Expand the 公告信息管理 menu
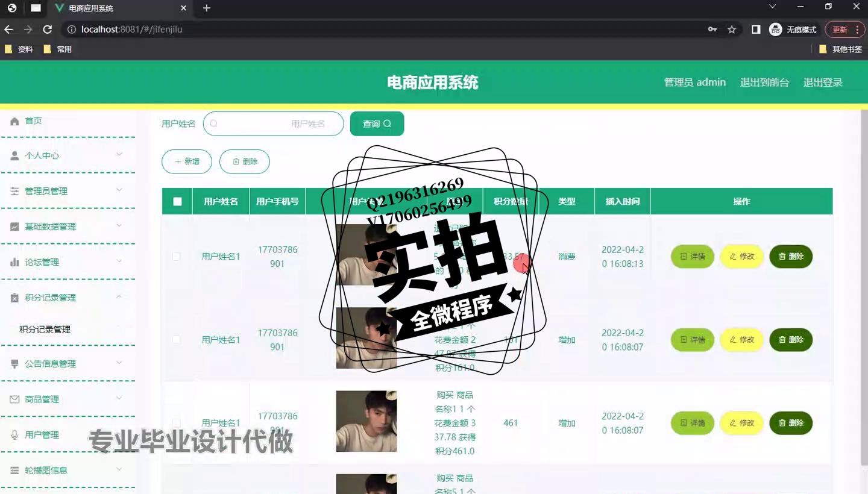The image size is (868, 494). click(x=119, y=363)
